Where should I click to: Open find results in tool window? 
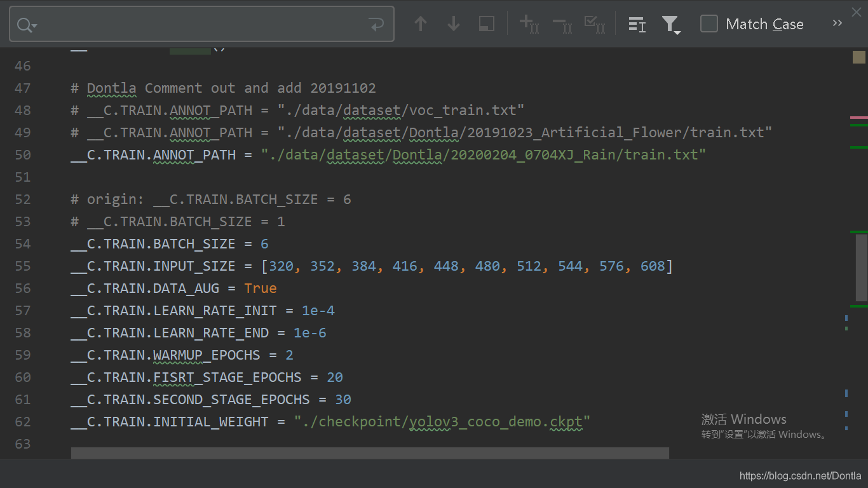pos(487,24)
